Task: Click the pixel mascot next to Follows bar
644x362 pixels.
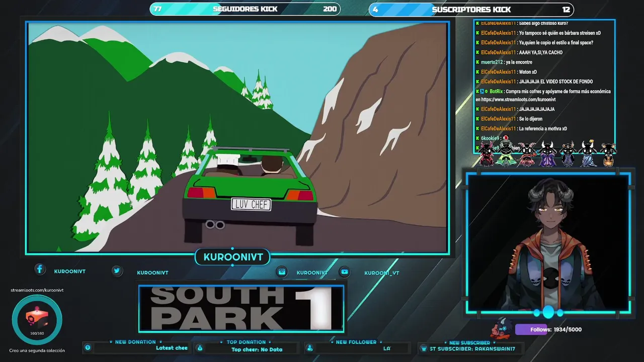Action: pyautogui.click(x=502, y=328)
